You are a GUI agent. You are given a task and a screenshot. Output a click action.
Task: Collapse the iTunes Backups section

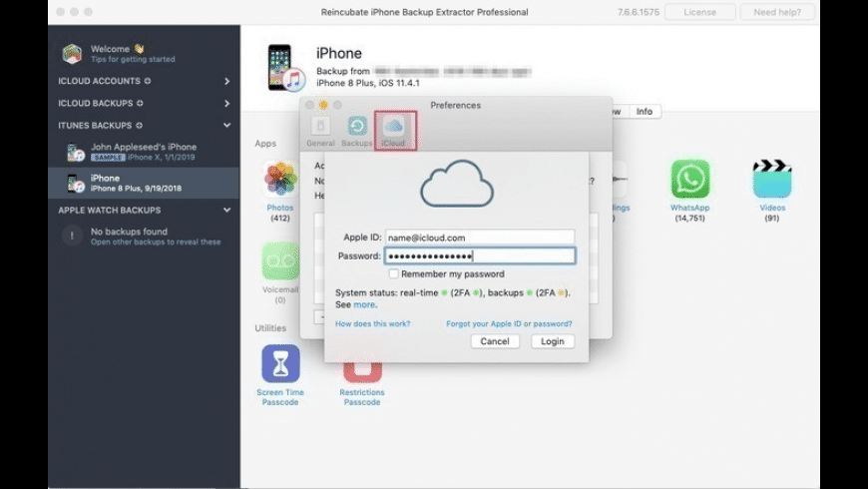226,125
